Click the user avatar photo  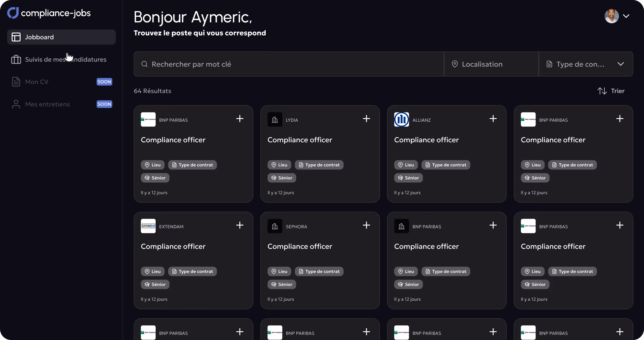tap(612, 16)
